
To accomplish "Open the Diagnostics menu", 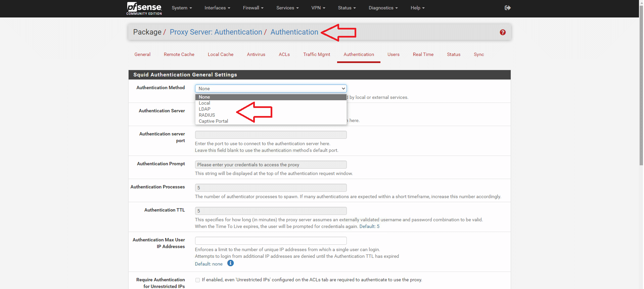I will point(383,8).
